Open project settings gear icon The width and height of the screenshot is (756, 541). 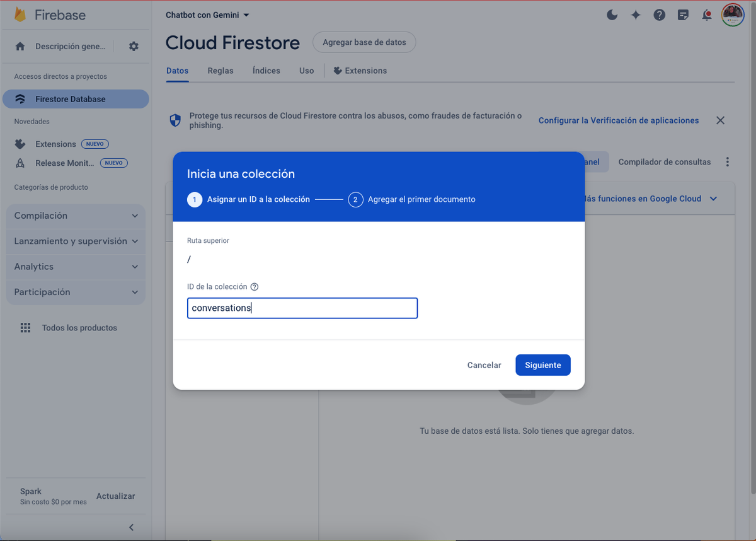pyautogui.click(x=134, y=46)
